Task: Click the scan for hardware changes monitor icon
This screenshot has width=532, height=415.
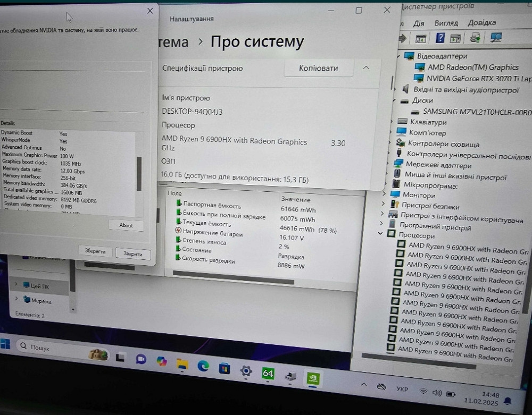Action: pyautogui.click(x=496, y=37)
